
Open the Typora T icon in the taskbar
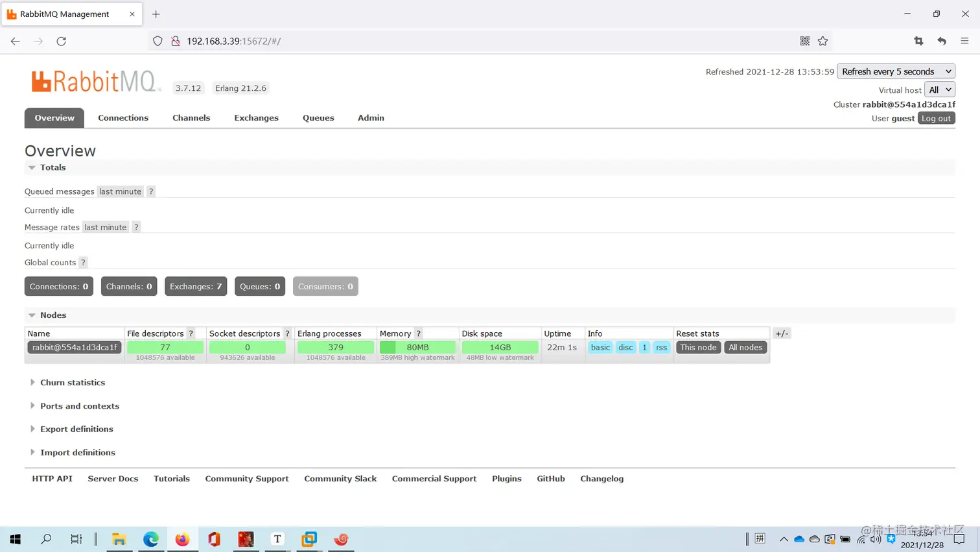tap(277, 539)
